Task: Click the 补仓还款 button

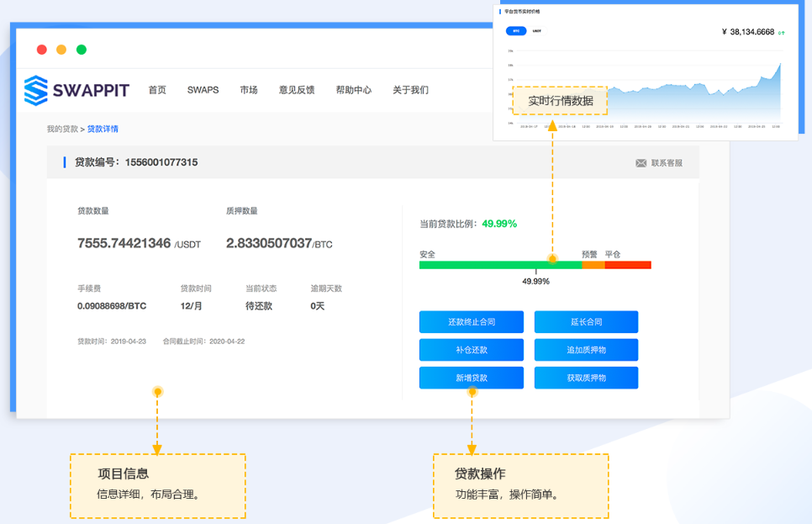Action: (472, 350)
